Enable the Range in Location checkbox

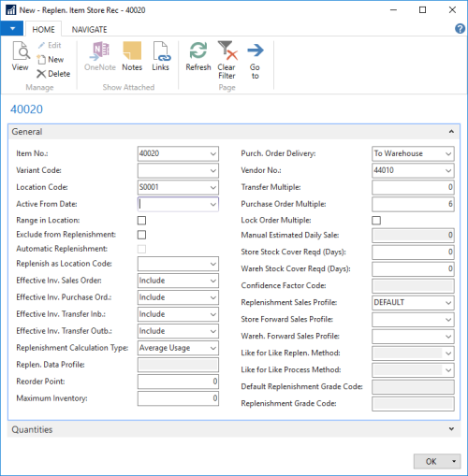tap(141, 221)
